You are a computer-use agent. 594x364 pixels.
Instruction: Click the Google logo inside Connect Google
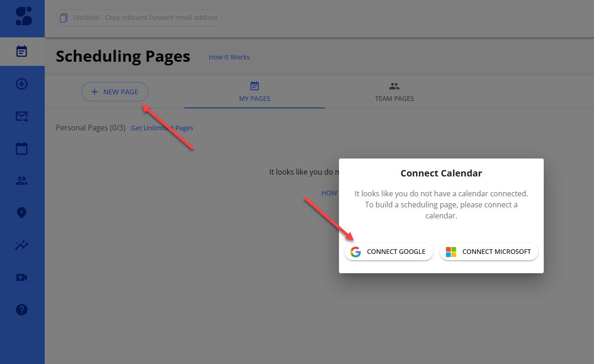[x=355, y=252]
